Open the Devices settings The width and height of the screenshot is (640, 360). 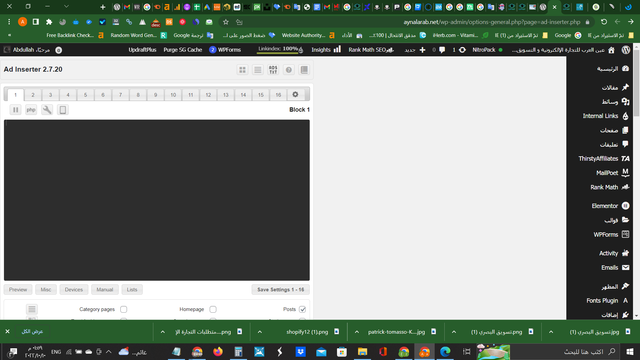(73, 290)
